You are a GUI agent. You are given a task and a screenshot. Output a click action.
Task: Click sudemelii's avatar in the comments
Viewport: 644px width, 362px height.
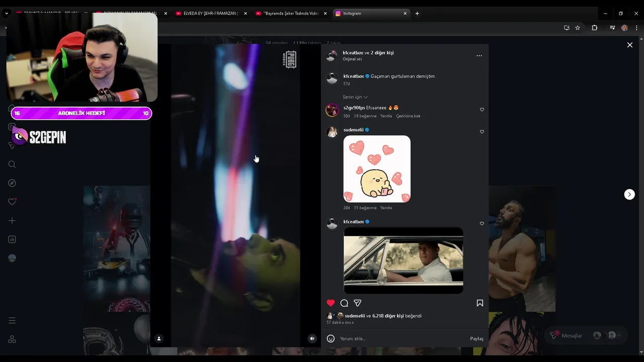click(x=332, y=132)
